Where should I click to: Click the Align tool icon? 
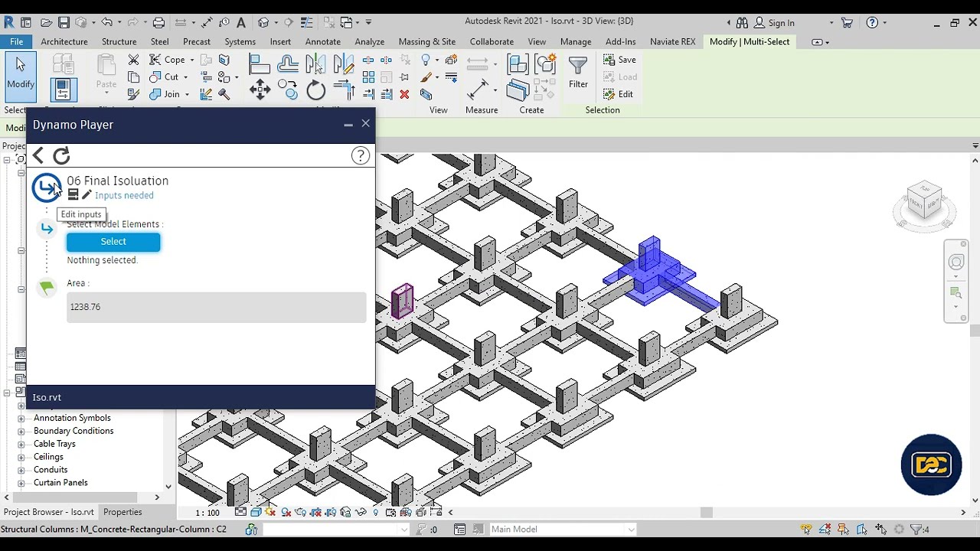pyautogui.click(x=260, y=64)
